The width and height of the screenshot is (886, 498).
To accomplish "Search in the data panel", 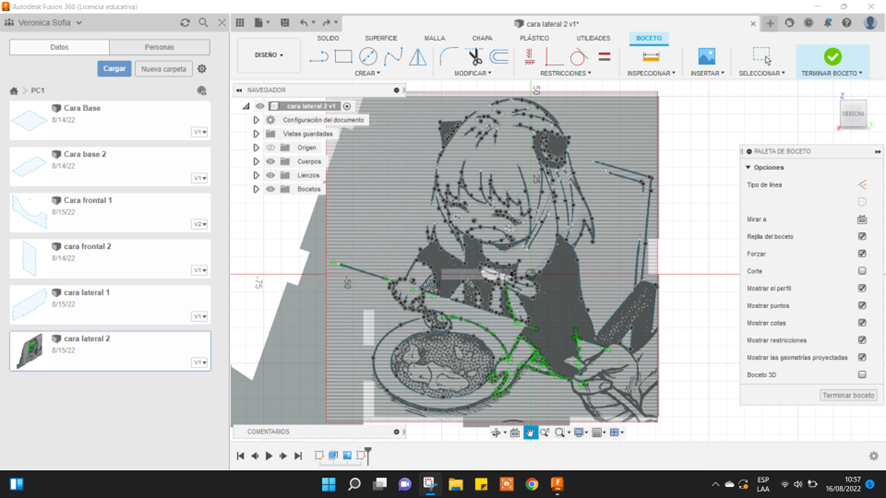I will [203, 23].
